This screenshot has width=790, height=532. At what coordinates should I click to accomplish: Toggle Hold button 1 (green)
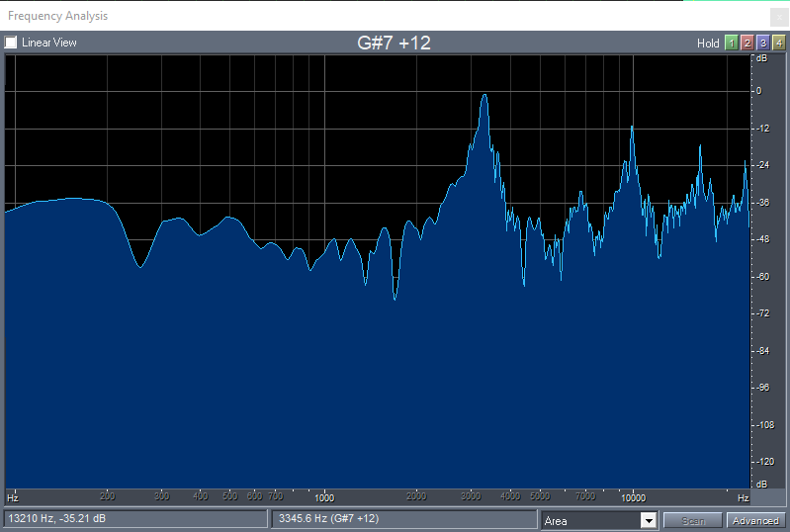(731, 43)
